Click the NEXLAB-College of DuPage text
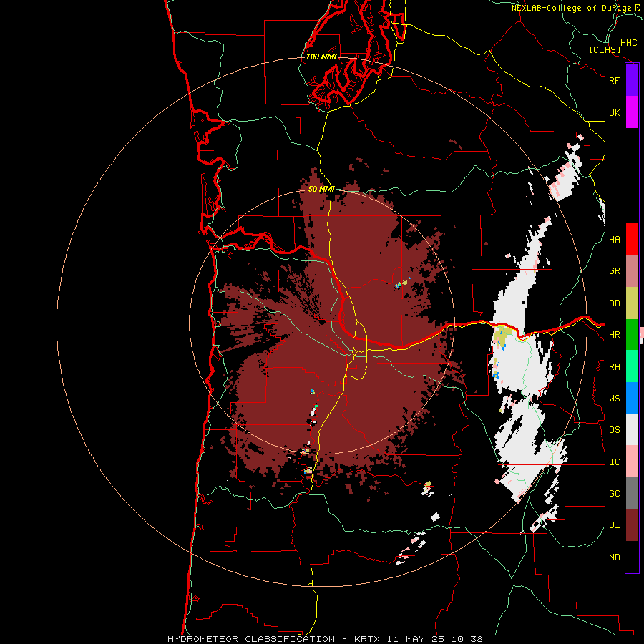This screenshot has height=644, width=644. [572, 8]
